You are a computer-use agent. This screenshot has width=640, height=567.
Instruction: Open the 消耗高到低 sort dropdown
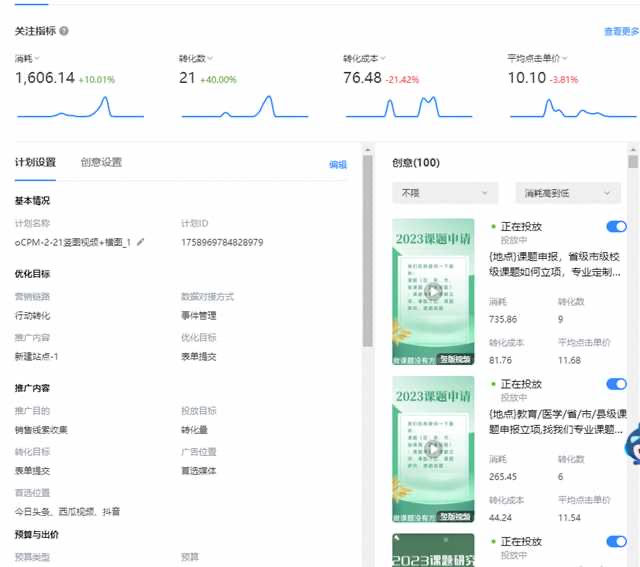[568, 193]
